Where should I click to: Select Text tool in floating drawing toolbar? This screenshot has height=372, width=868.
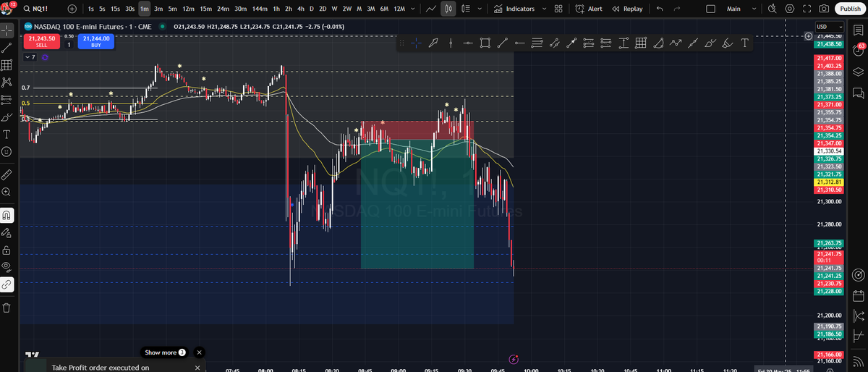click(x=744, y=43)
